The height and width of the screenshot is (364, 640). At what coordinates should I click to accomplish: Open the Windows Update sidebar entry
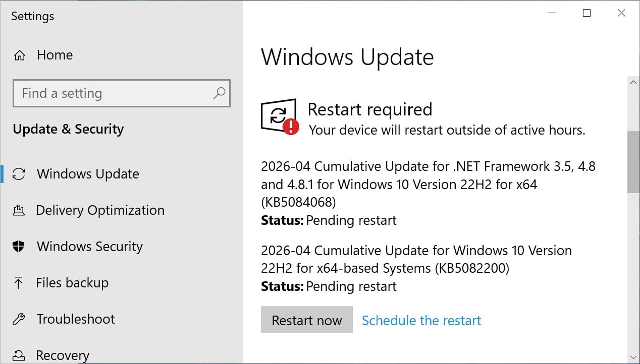(87, 173)
